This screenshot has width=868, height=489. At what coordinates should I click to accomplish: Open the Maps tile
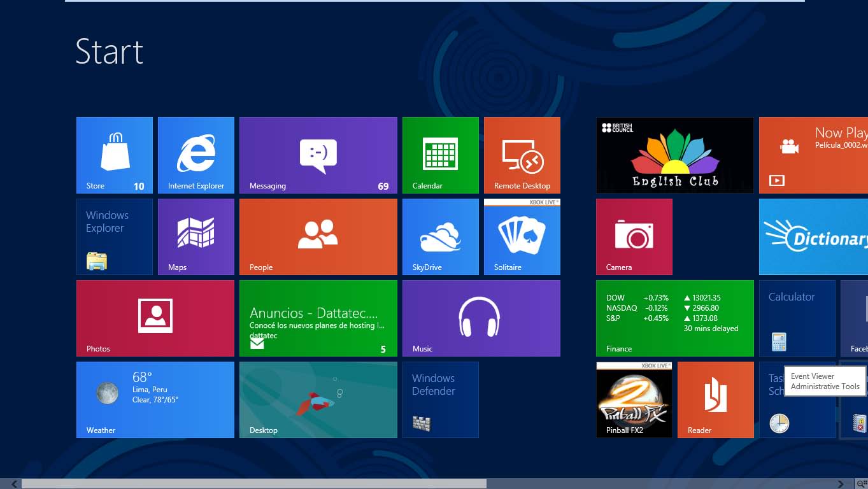point(196,237)
